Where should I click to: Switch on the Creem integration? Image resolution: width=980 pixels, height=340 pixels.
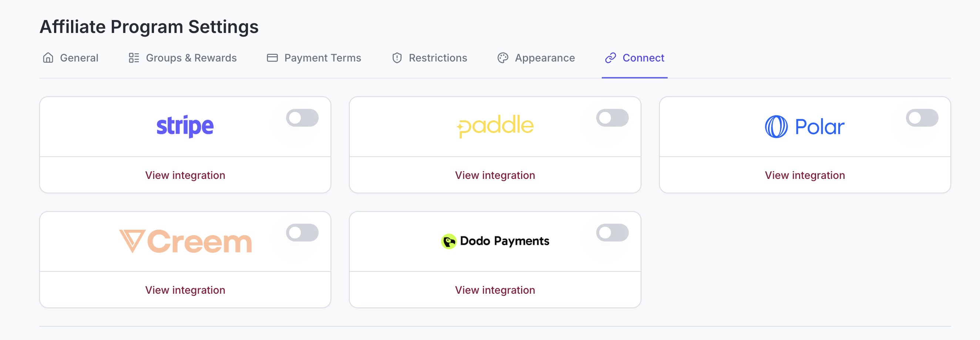pyautogui.click(x=302, y=233)
